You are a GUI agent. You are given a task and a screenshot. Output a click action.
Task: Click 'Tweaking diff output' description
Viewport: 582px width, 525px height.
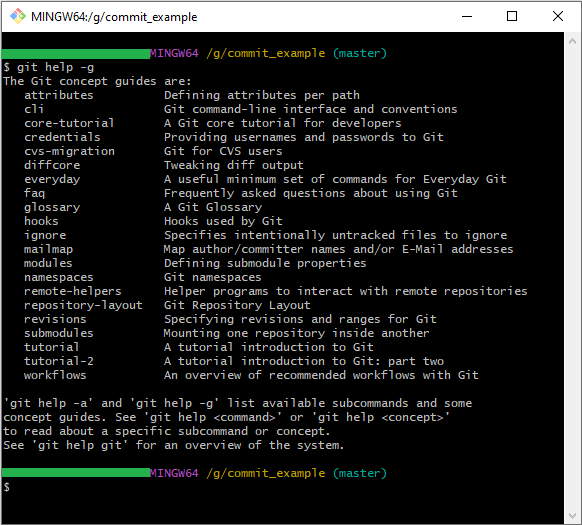[x=233, y=165]
